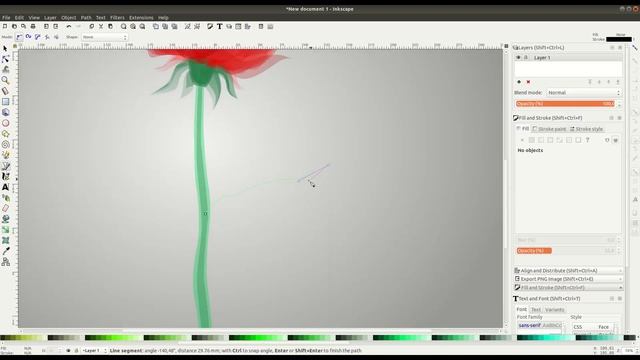Open the Layer menu

coord(50,18)
